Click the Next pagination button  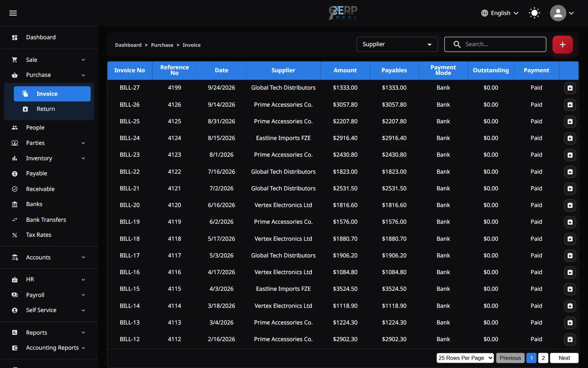pos(564,358)
